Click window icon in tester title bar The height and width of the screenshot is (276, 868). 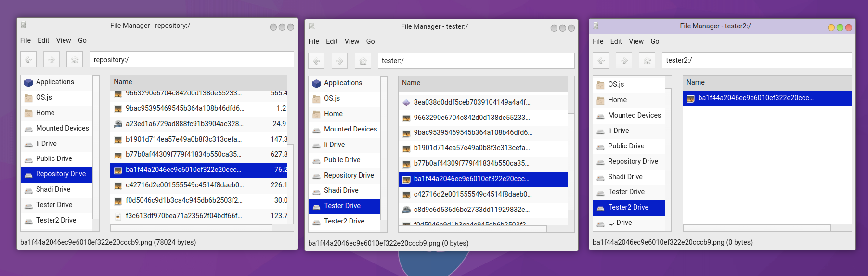[311, 26]
